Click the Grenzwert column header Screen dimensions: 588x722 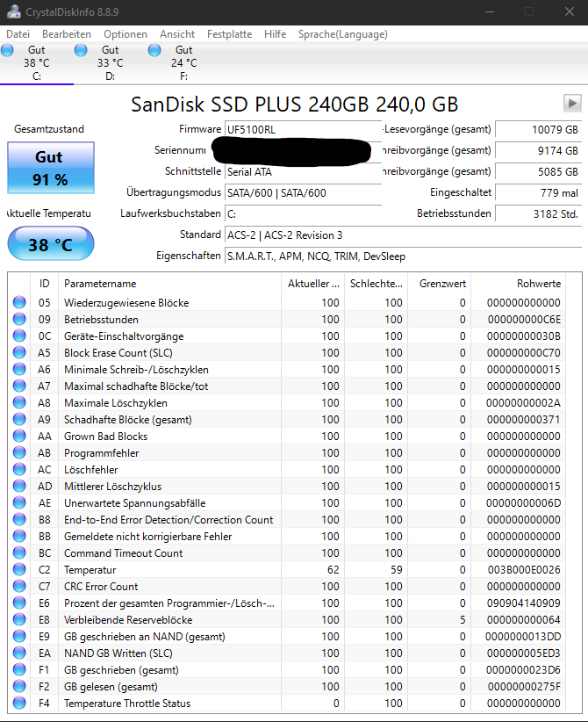[440, 284]
